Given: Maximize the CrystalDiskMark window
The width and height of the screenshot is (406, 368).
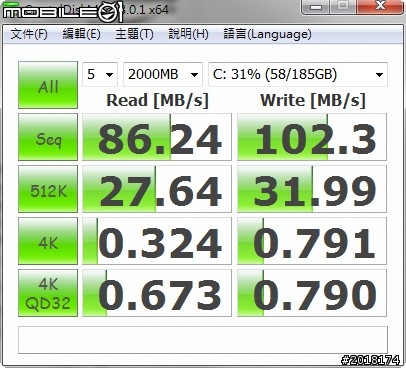Looking at the screenshot, I should 343,7.
